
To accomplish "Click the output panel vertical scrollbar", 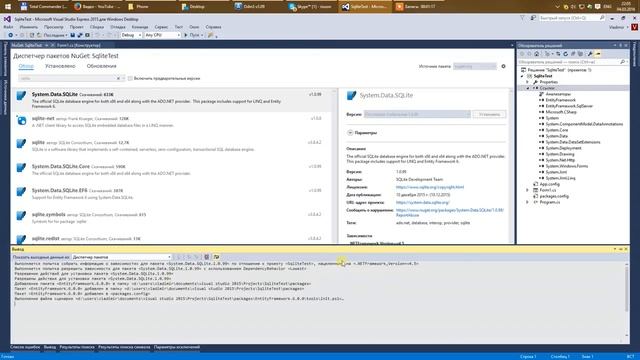I will coord(627,300).
